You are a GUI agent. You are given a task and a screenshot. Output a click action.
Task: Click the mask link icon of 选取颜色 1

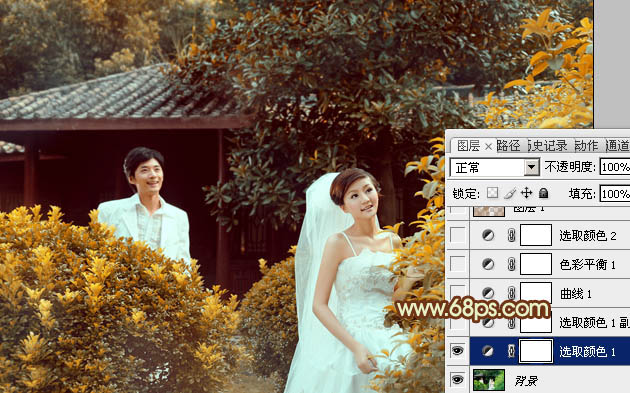(511, 351)
